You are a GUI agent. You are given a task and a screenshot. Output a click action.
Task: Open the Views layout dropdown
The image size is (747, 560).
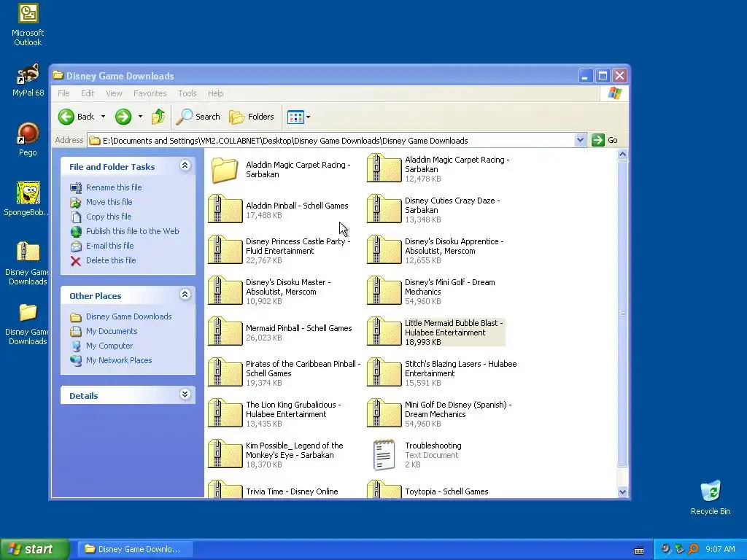(298, 117)
